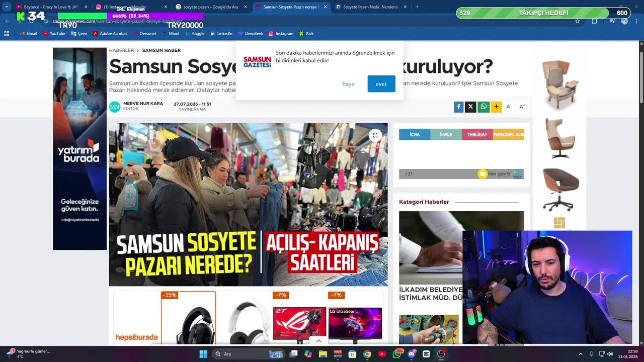Share article on X icon
This screenshot has height=362, width=644.
[470, 107]
